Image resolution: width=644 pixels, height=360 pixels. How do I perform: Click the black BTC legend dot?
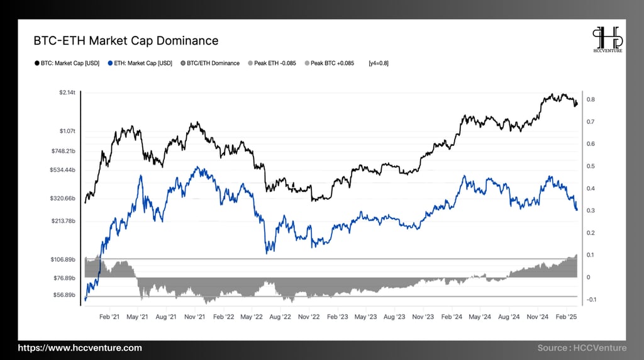tap(37, 64)
